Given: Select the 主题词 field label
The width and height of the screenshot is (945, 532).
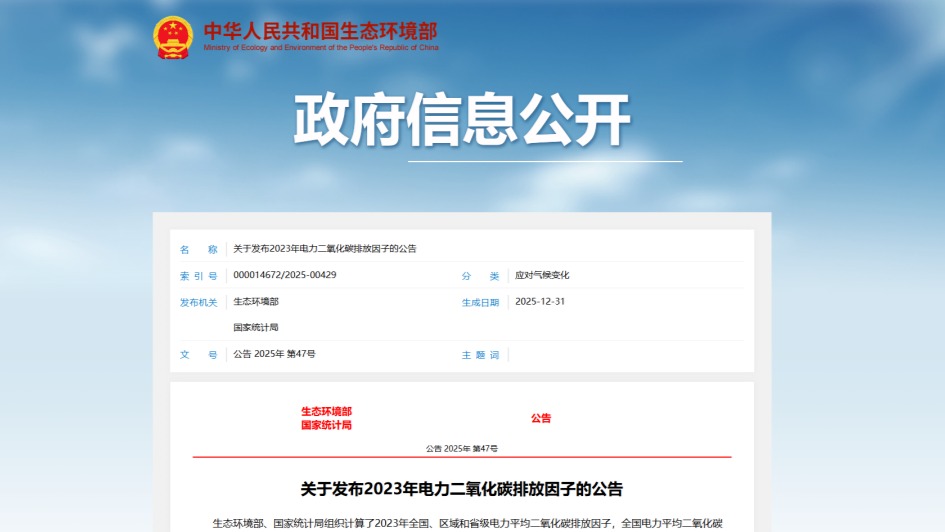Looking at the screenshot, I should point(480,355).
